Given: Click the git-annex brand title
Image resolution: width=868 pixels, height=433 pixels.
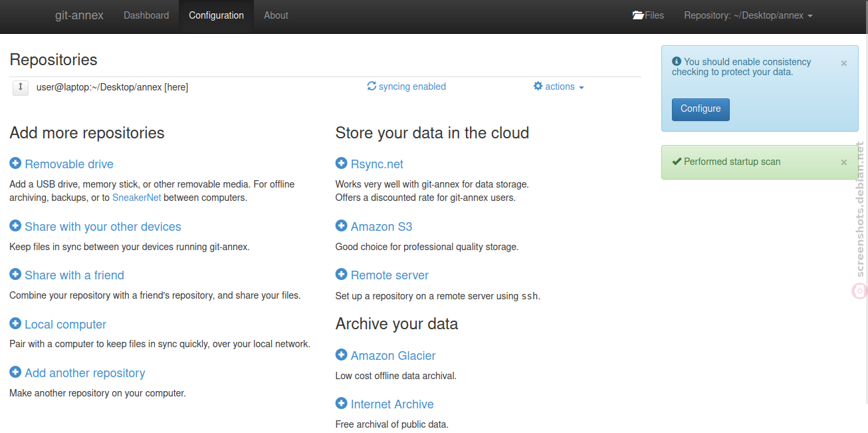Looking at the screenshot, I should 79,15.
